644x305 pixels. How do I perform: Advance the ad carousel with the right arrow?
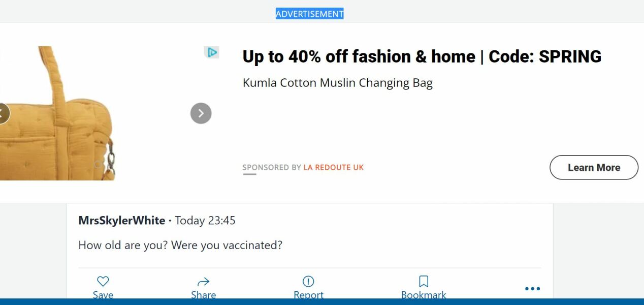tap(201, 113)
